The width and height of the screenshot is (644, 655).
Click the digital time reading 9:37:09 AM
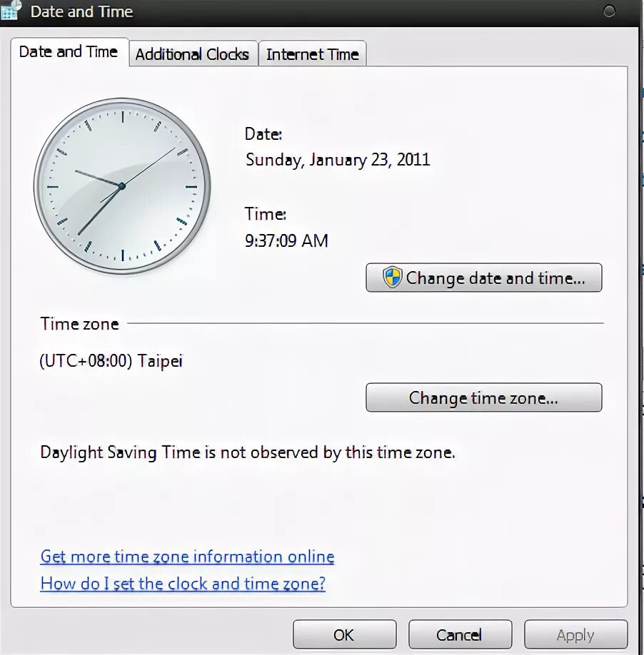click(x=287, y=240)
